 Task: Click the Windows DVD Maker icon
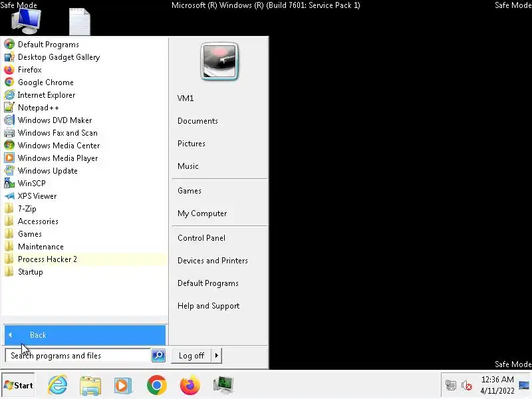point(9,120)
